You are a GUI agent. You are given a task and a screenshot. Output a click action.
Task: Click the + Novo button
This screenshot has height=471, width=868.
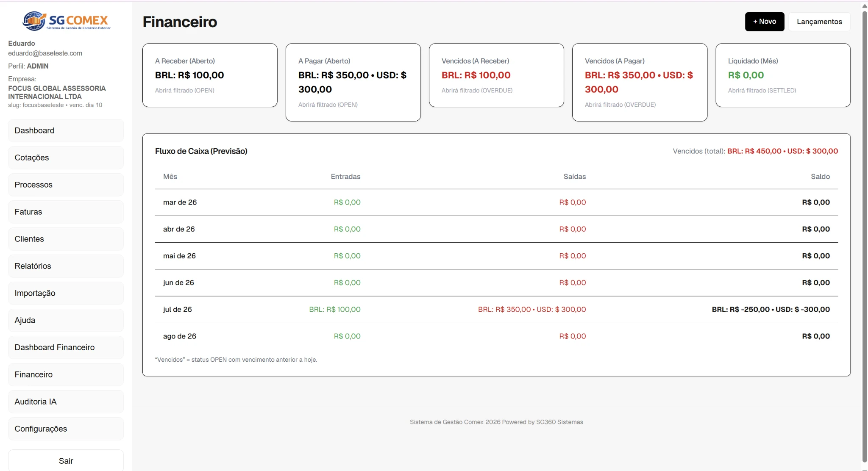pos(765,22)
